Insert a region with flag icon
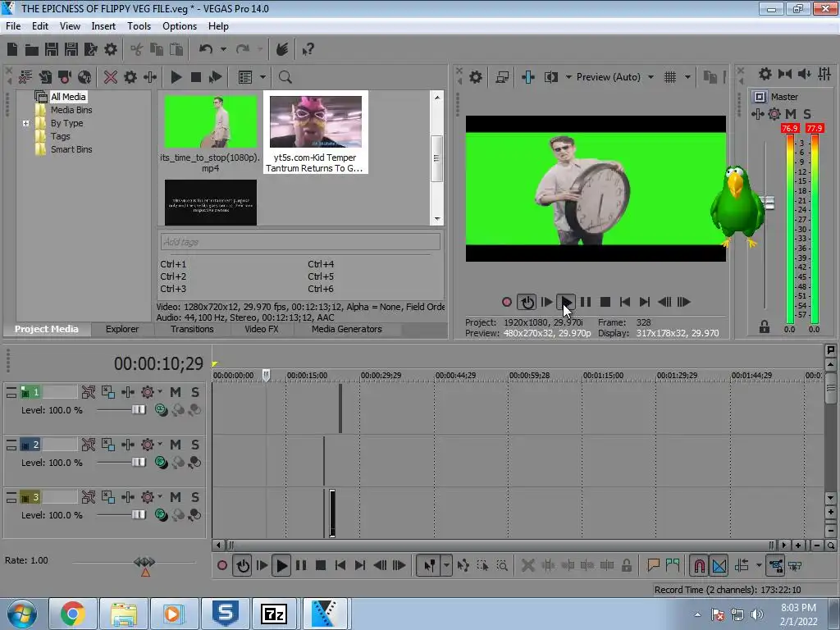 pyautogui.click(x=673, y=565)
